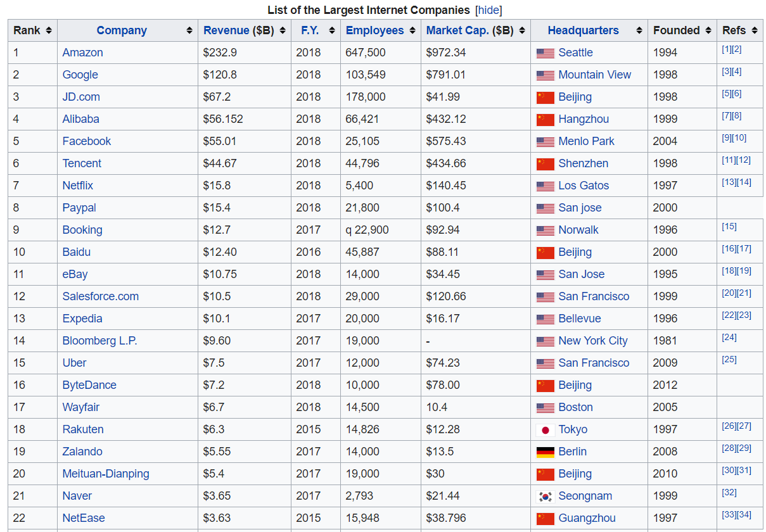This screenshot has width=766, height=532.
Task: Sort by Employees column arrows
Action: click(413, 30)
